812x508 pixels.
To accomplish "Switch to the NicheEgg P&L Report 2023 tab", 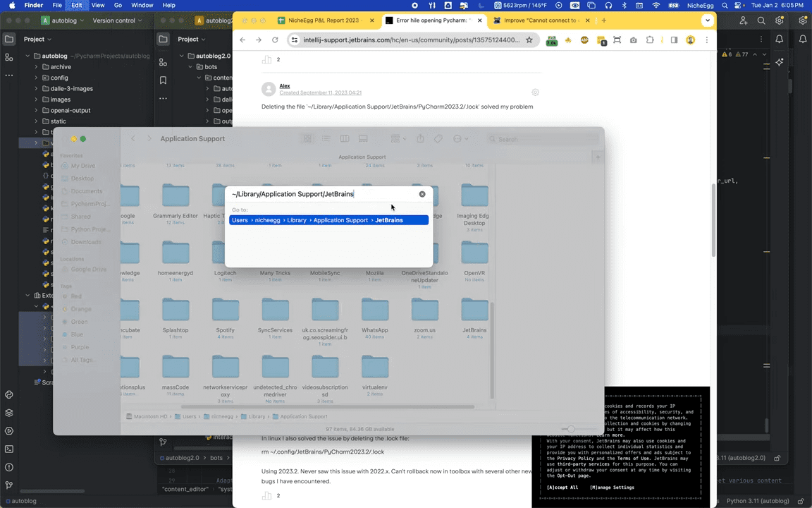I will coord(324,20).
